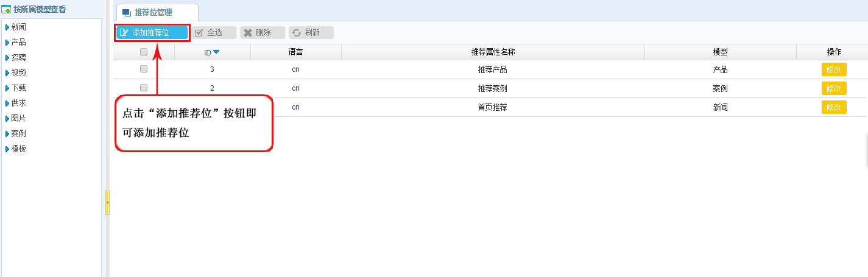Screen dimensions: 868x277
Task: Click the monitor icon on 推荐位管理 tab
Action: (126, 12)
